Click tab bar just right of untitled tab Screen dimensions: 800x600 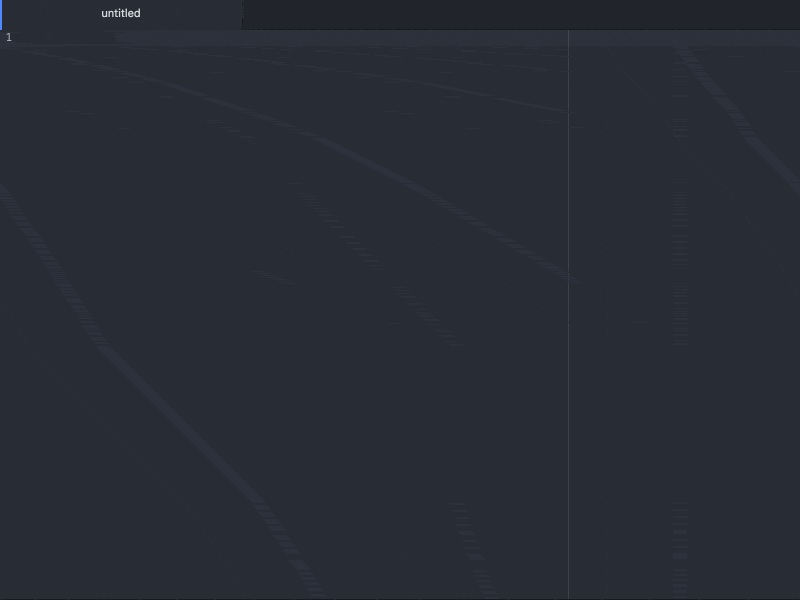[x=260, y=14]
